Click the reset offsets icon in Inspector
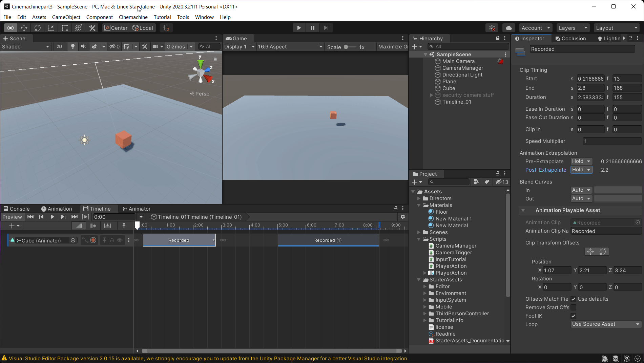 click(602, 252)
